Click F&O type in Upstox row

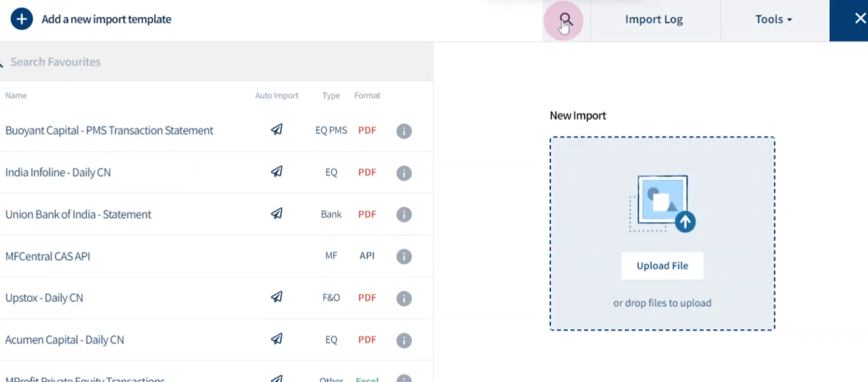[x=331, y=298]
